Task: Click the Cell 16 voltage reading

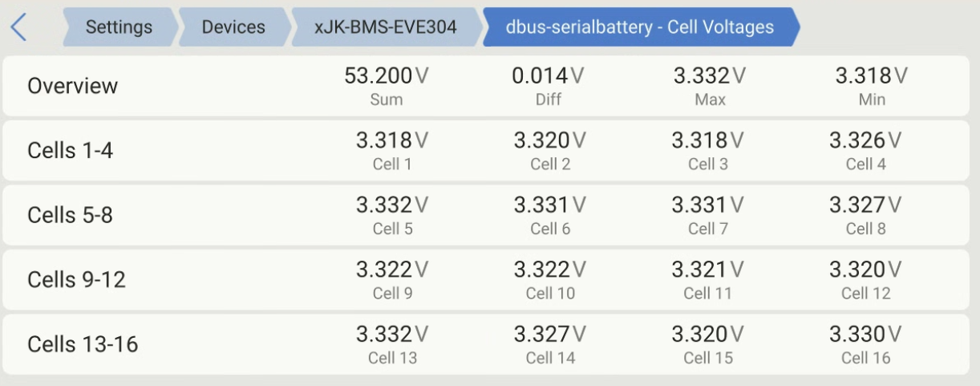Action: (x=865, y=334)
